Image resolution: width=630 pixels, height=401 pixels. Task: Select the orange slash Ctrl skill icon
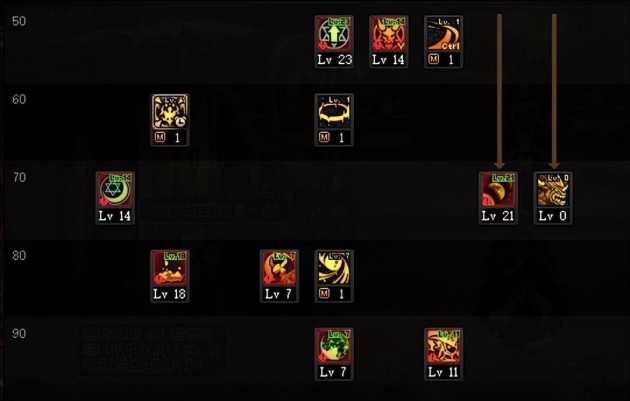(444, 34)
